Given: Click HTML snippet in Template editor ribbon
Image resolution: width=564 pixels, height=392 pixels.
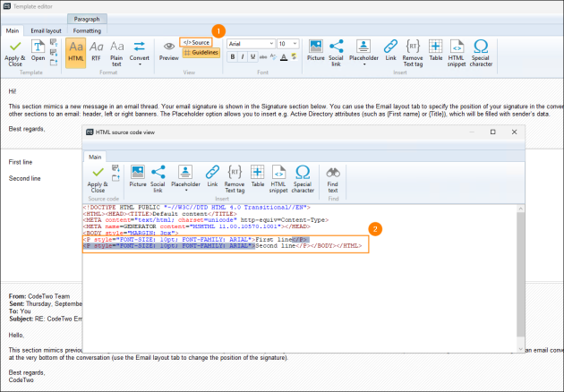Looking at the screenshot, I should pos(457,53).
